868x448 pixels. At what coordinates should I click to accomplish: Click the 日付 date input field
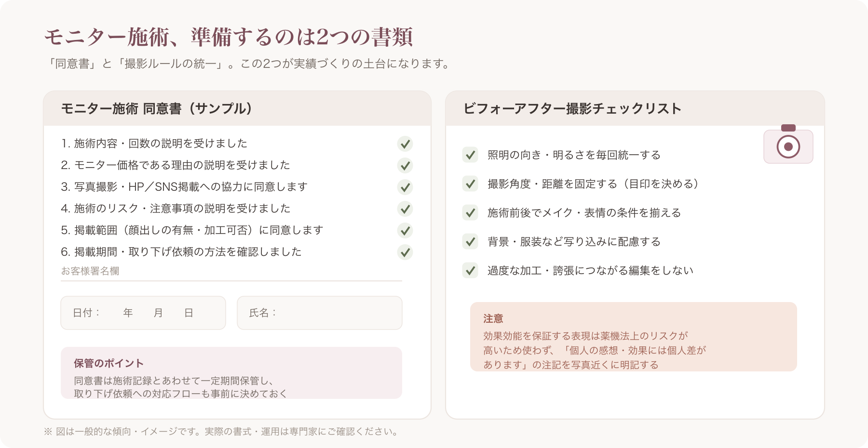coord(143,313)
